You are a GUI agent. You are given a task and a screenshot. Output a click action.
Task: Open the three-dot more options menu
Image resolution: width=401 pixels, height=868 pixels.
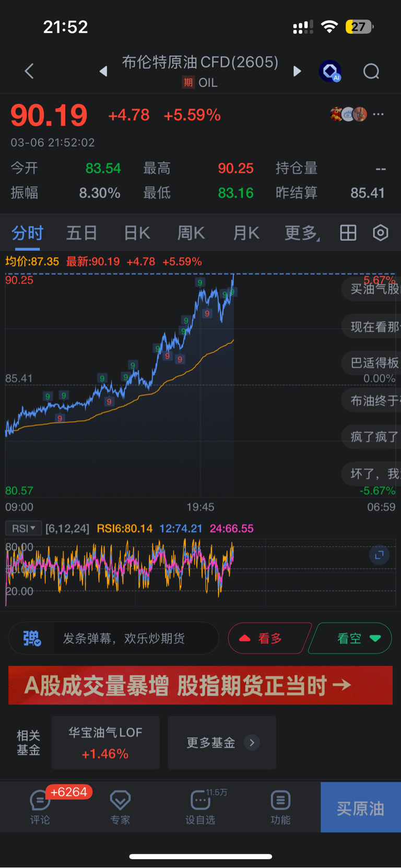(379, 114)
